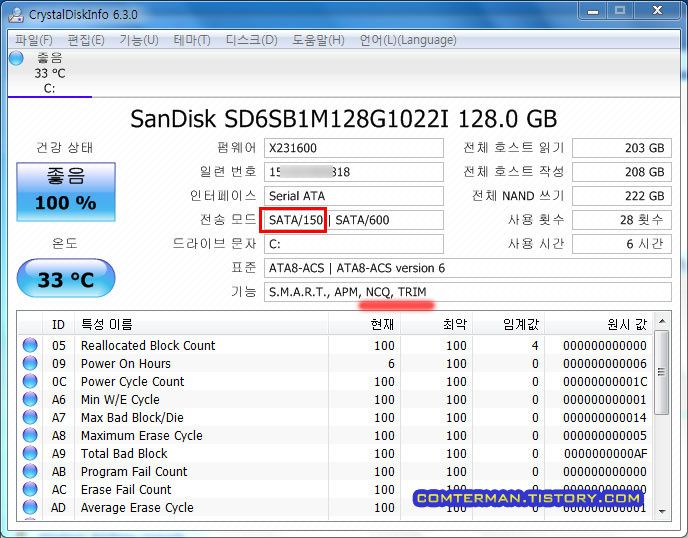Click total host writes value 208 GB
Screen dimensions: 688x538
pos(622,172)
